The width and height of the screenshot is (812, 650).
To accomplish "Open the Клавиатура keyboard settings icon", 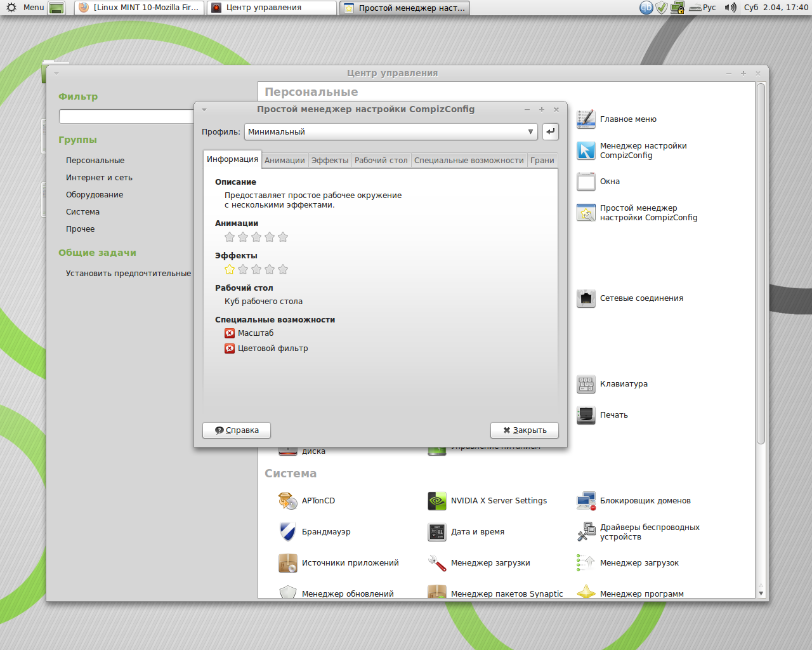I will click(x=586, y=384).
